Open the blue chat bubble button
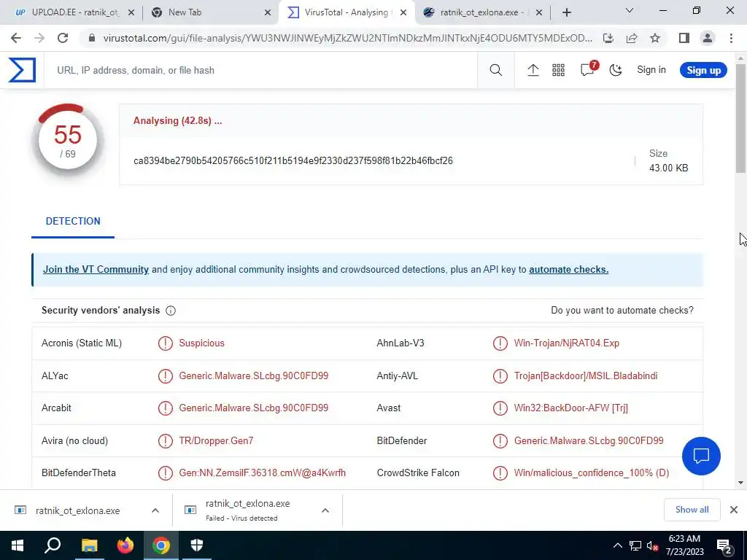 tap(701, 456)
